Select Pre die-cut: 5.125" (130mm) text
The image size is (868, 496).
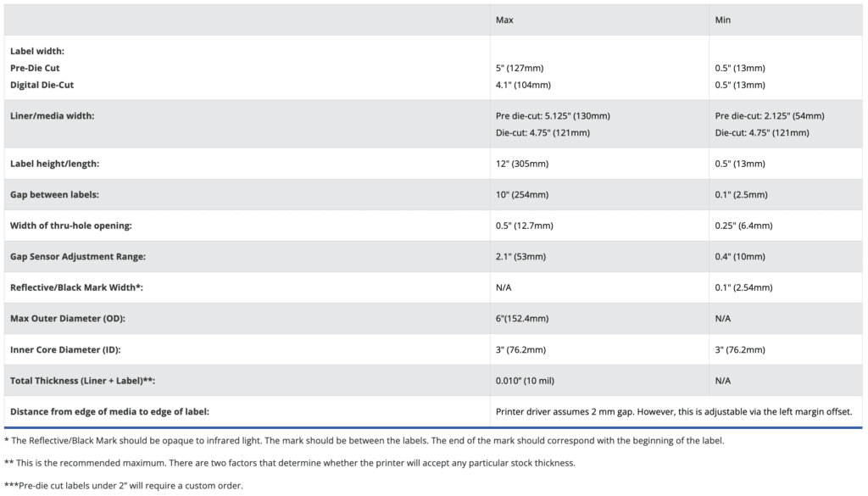pos(553,116)
